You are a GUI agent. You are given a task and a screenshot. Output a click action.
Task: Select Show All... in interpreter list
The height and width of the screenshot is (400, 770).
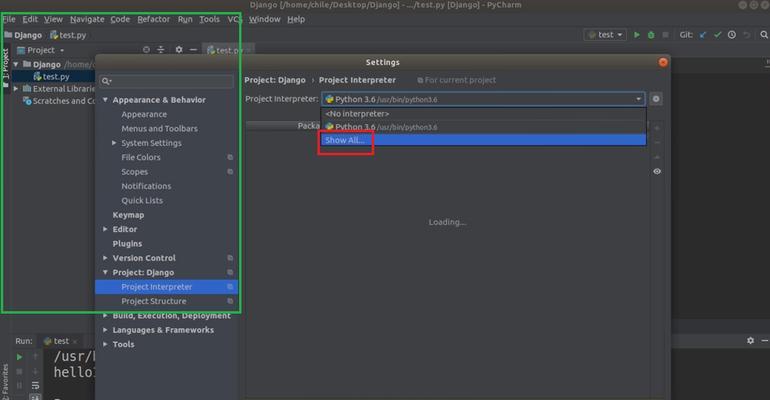pyautogui.click(x=484, y=140)
